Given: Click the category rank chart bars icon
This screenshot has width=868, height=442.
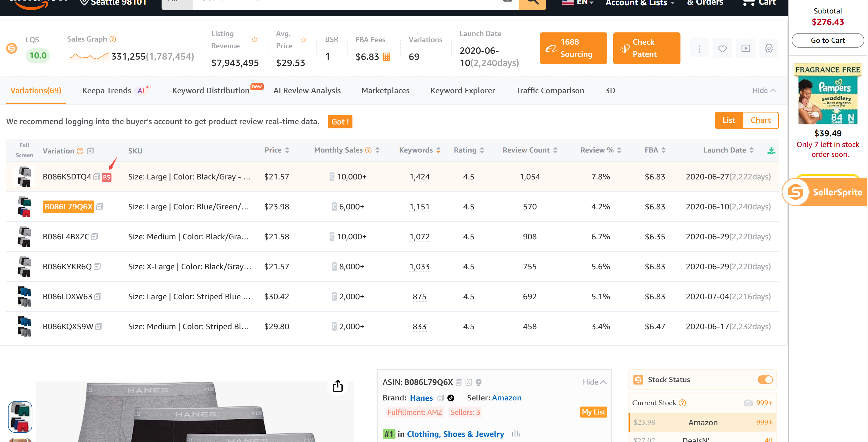Looking at the screenshot, I should coord(516,433).
